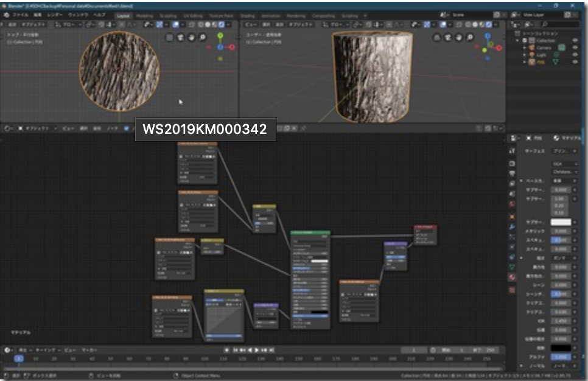The width and height of the screenshot is (588, 381).
Task: Toggle visibility of the Light object
Action: click(x=575, y=55)
